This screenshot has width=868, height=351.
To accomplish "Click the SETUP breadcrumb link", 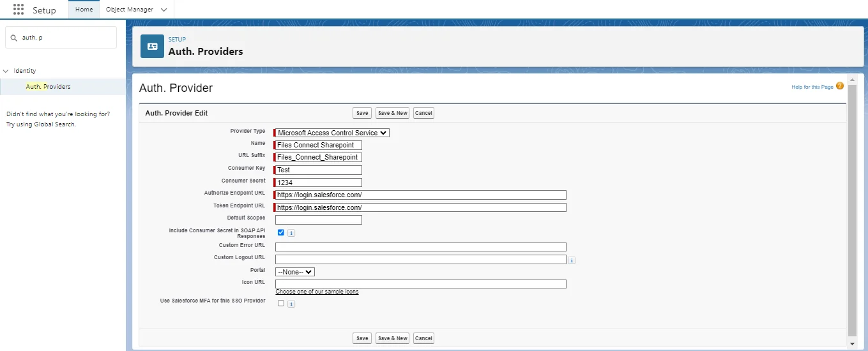I will point(177,40).
